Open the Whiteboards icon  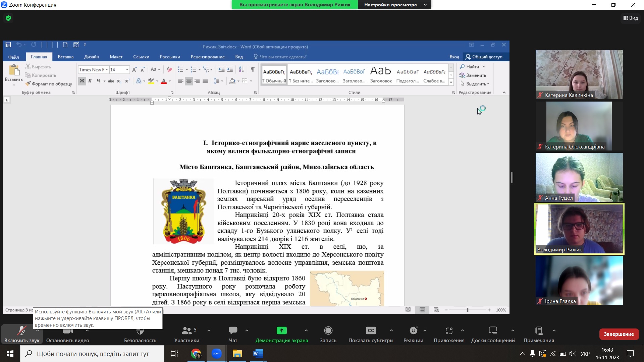(493, 331)
